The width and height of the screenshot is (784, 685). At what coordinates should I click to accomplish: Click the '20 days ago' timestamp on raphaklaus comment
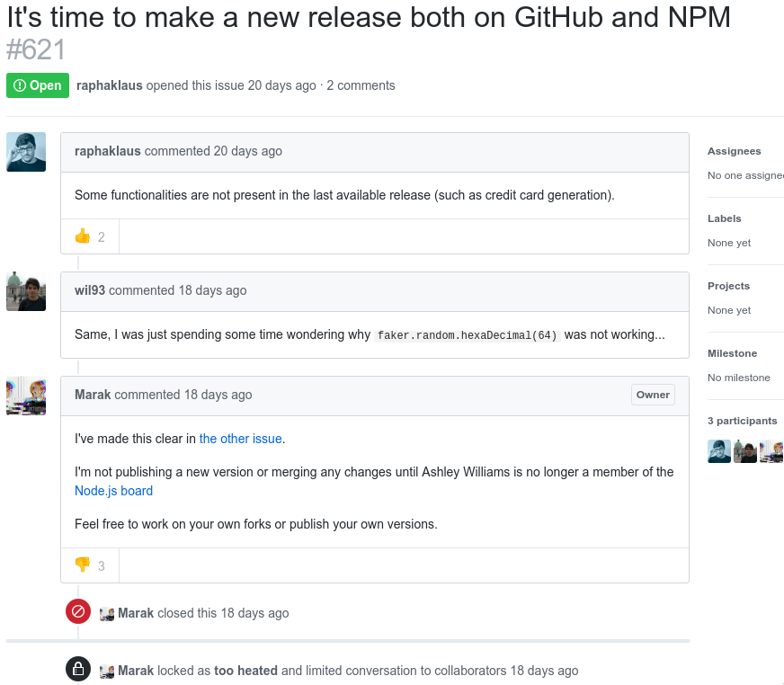point(248,151)
